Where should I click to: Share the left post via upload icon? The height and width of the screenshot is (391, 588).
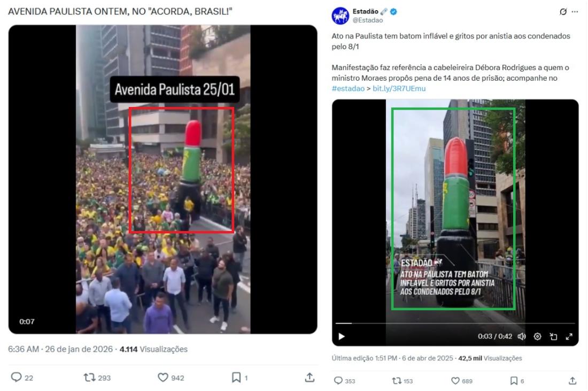point(310,377)
